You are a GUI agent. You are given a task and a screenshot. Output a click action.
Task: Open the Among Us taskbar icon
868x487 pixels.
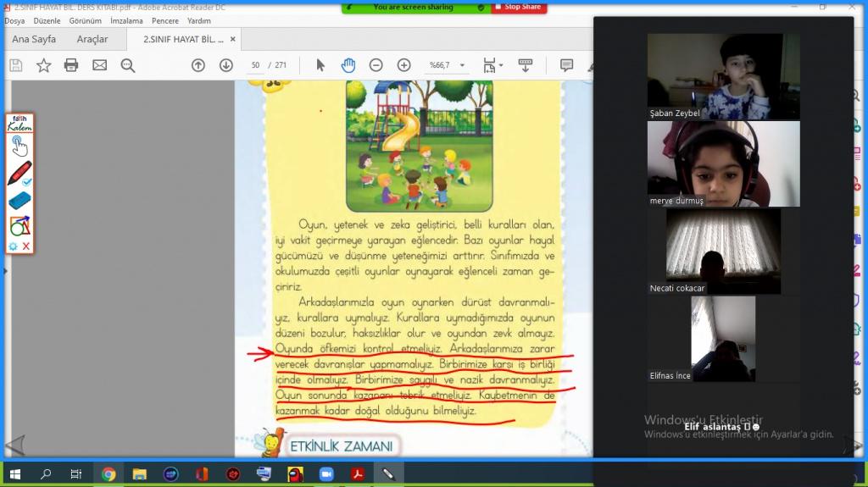pyautogui.click(x=295, y=474)
